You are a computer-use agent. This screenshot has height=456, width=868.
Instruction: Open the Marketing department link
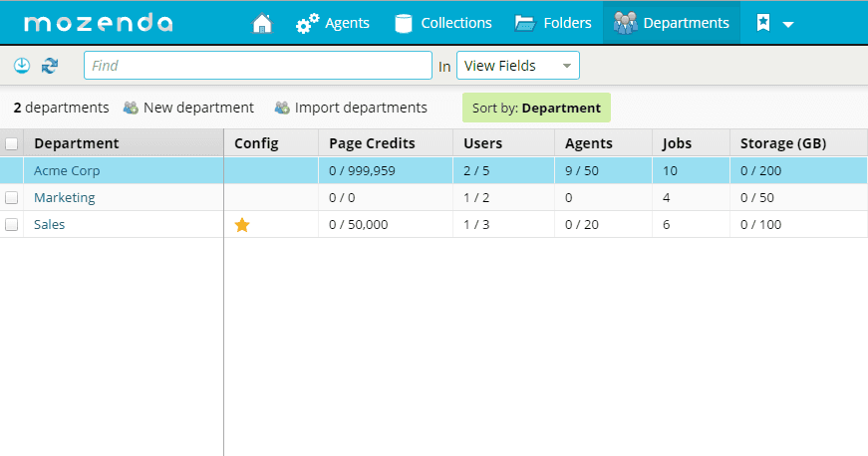[64, 197]
